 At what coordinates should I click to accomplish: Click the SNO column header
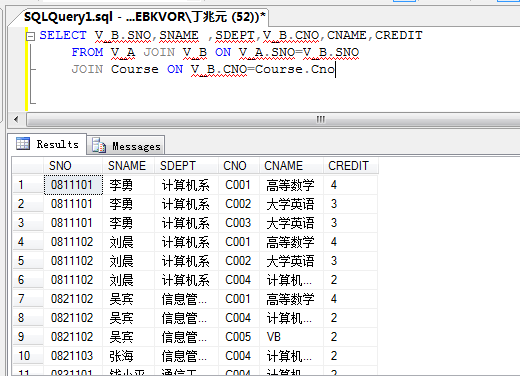(72, 166)
